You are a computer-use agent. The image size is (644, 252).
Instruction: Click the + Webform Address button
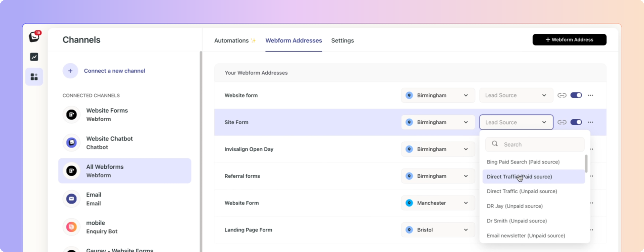click(x=569, y=40)
